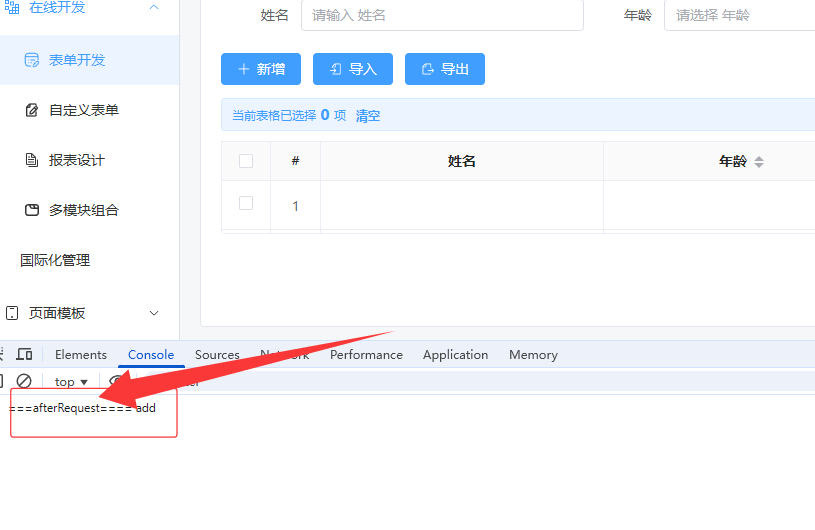
Task: Clear the console with the ban icon
Action: [x=24, y=381]
